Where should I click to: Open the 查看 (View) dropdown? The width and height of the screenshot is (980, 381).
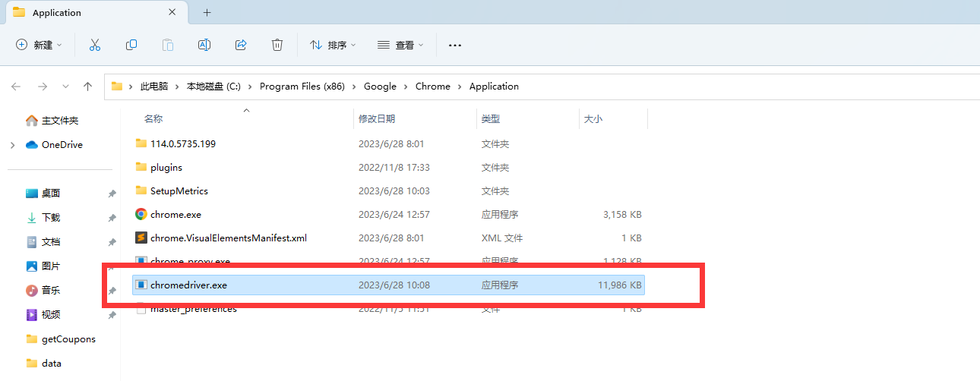tap(400, 46)
